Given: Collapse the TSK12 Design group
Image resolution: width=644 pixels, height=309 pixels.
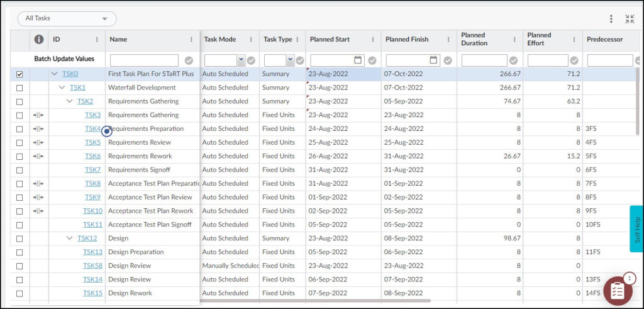Looking at the screenshot, I should (69, 239).
